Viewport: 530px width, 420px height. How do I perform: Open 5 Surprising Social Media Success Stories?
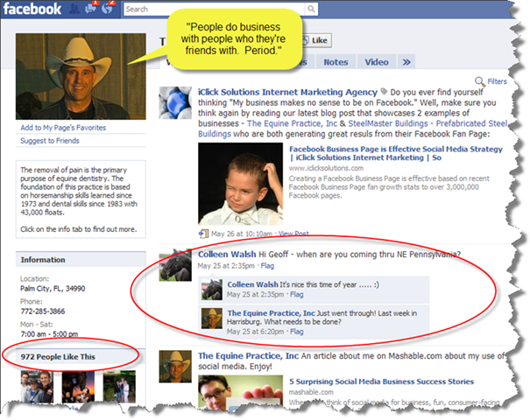pyautogui.click(x=381, y=381)
